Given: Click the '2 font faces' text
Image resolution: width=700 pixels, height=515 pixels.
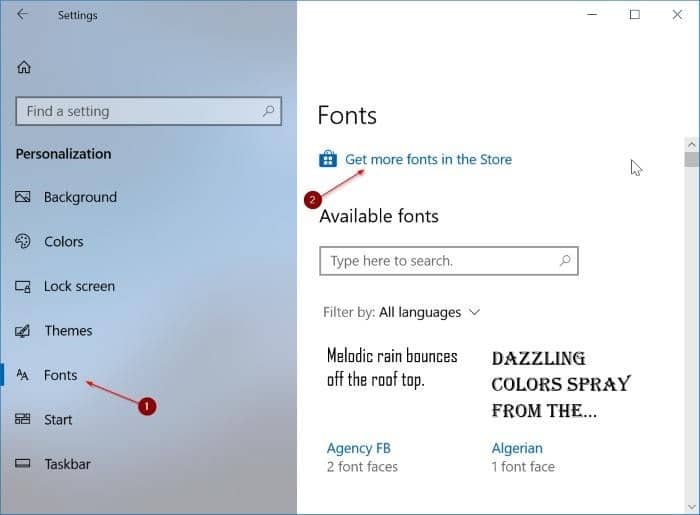Looking at the screenshot, I should [x=362, y=467].
